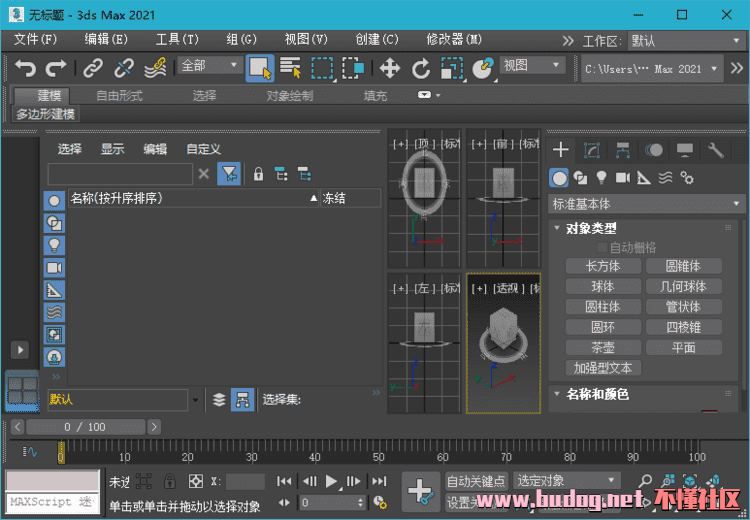Open the 工具(T) menu
This screenshot has height=520, width=750.
[177, 39]
